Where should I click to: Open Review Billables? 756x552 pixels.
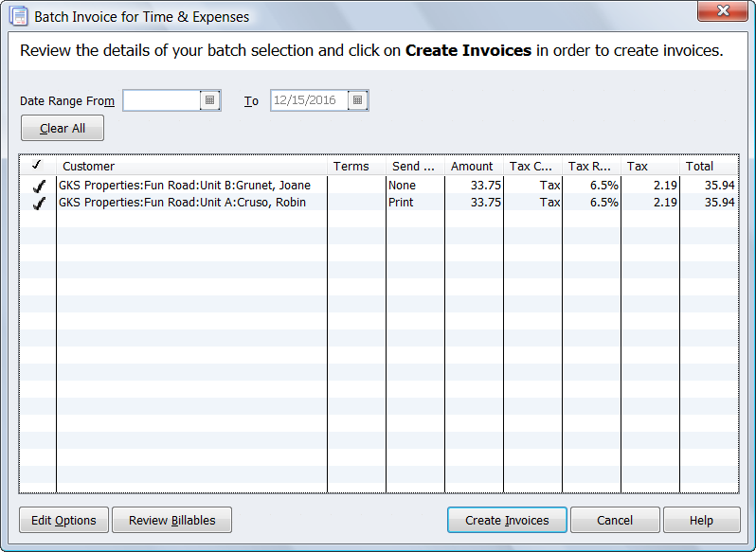pos(171,520)
